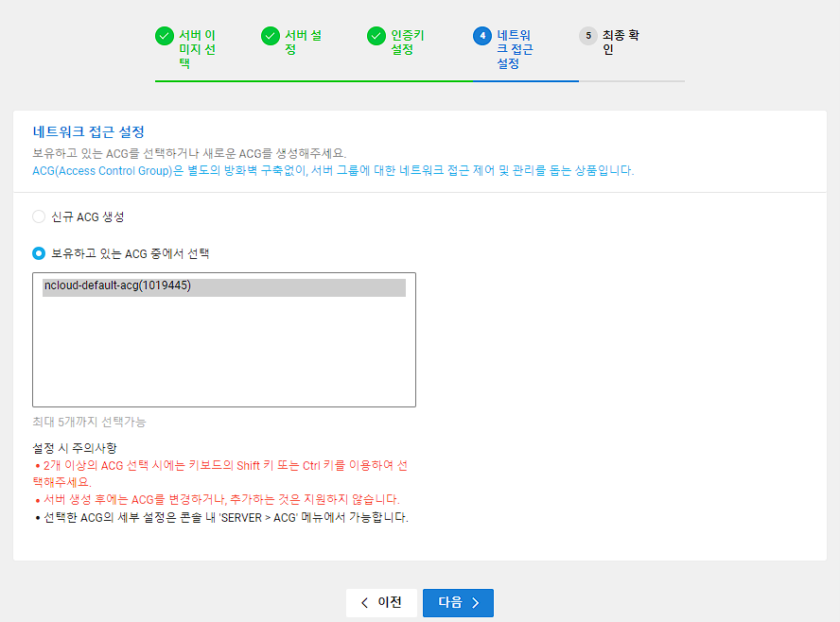Click the 보유하고 있는 ACG 중에서 선택 label

coord(131,253)
